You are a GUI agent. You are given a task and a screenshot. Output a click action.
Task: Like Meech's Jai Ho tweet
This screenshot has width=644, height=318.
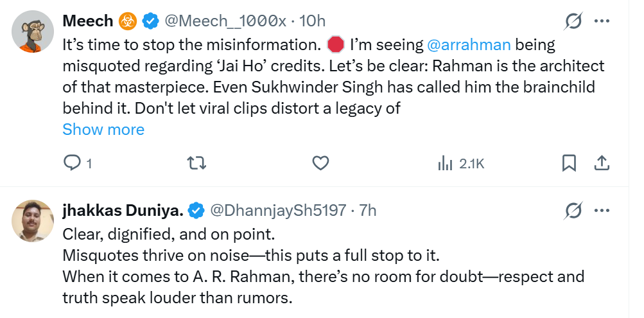320,164
